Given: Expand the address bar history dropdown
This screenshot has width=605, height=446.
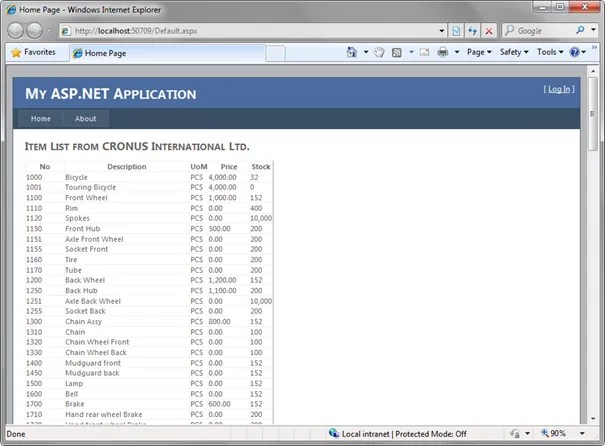Looking at the screenshot, I should click(x=442, y=31).
